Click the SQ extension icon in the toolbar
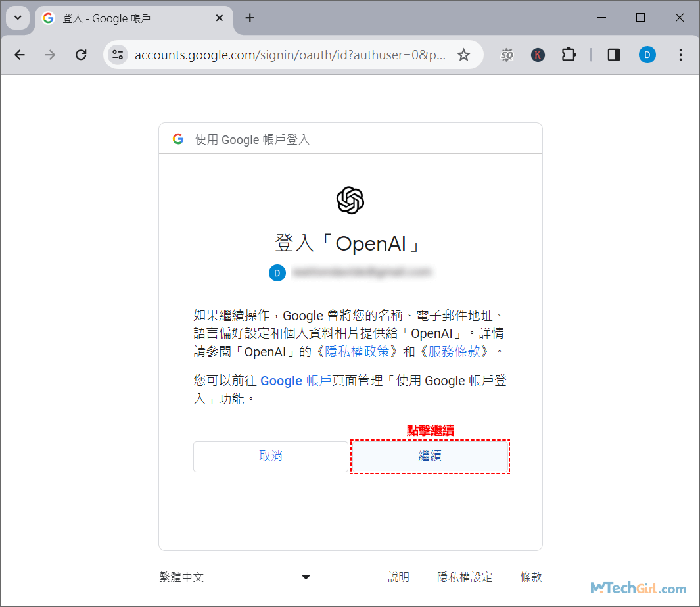 (x=507, y=55)
